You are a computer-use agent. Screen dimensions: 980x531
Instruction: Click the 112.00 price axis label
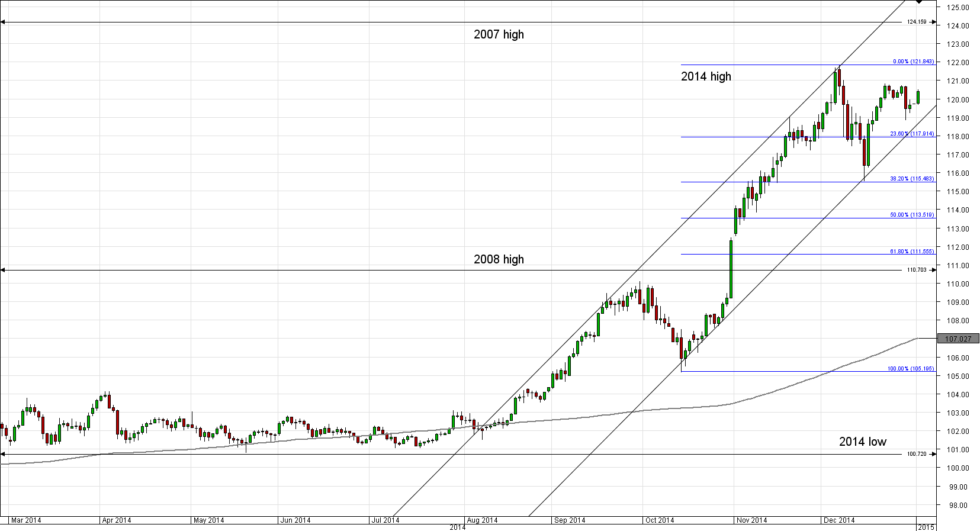point(957,247)
